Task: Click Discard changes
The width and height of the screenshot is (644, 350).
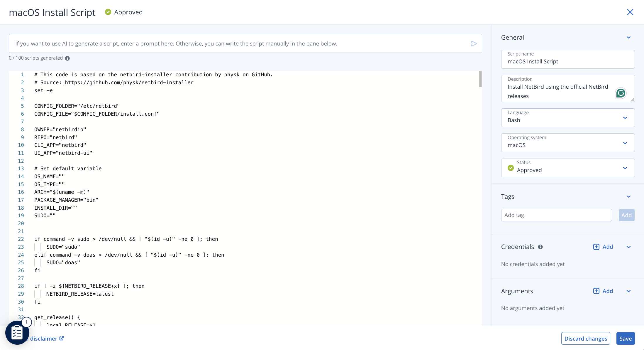Action: pyautogui.click(x=585, y=338)
